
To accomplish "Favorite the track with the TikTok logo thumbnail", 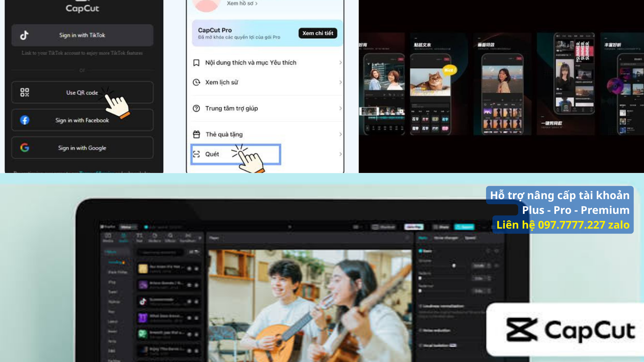I will point(189,301).
